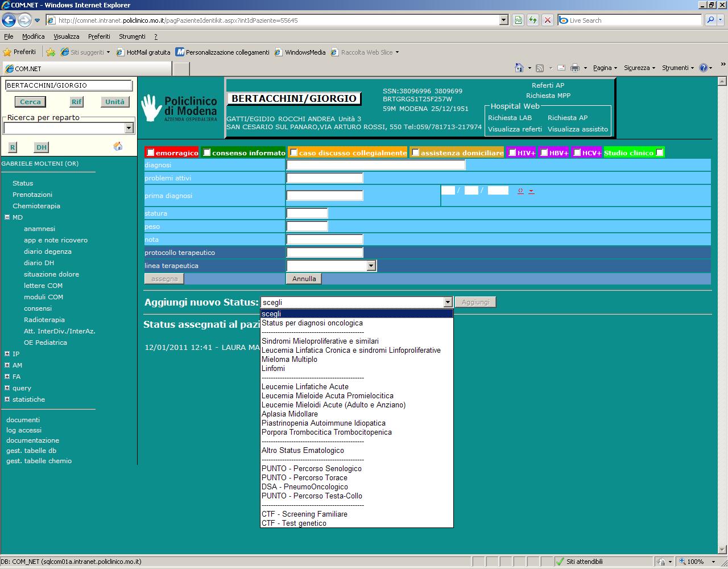Click the new tab button

[181, 69]
